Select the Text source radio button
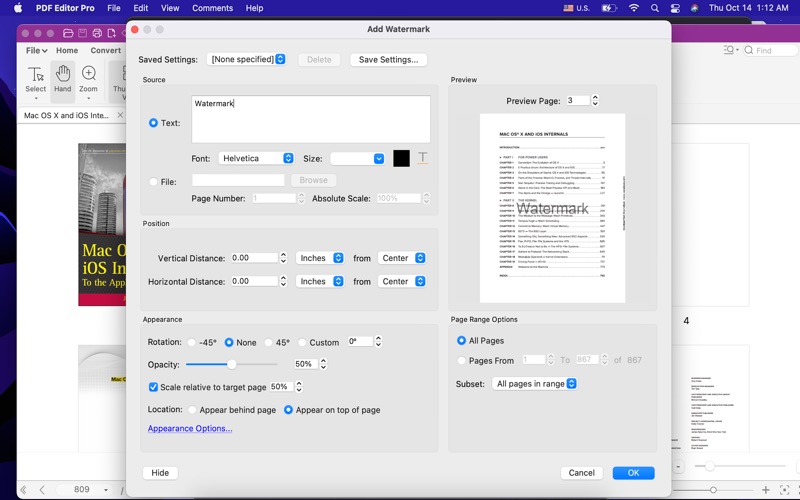Viewport: 800px width, 500px height. coord(153,123)
